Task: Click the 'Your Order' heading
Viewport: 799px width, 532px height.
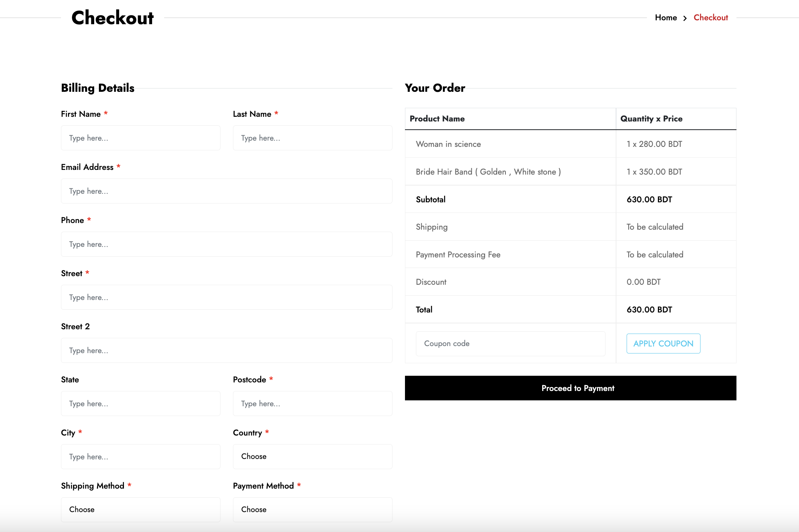Action: click(435, 88)
